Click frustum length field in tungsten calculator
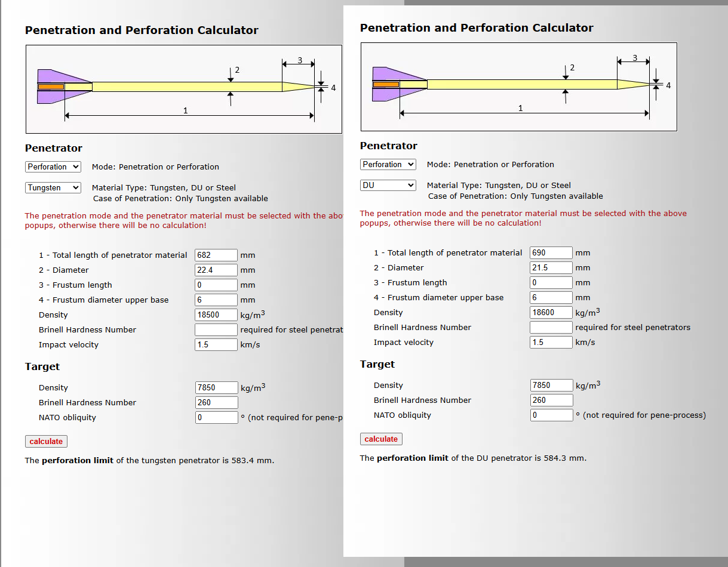The height and width of the screenshot is (567, 728). click(x=216, y=285)
